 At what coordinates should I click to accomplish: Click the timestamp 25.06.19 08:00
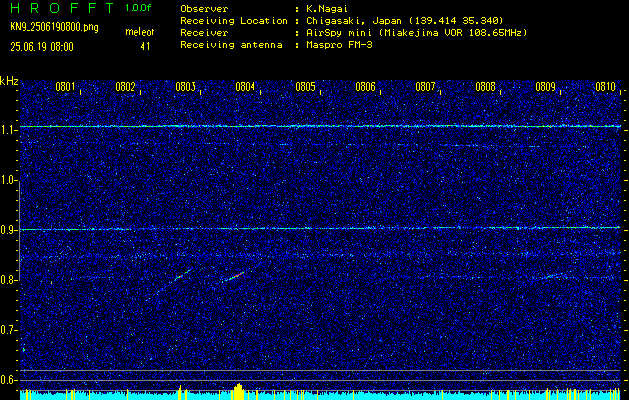coord(42,47)
